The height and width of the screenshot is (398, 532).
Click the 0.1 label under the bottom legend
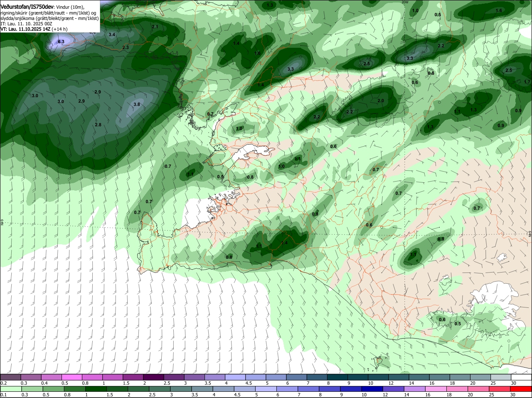(x=3, y=395)
